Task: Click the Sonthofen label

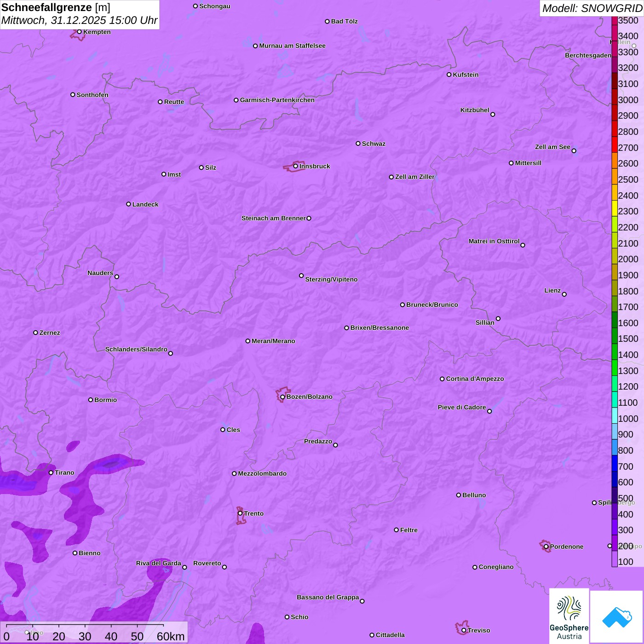Action: pos(92,95)
